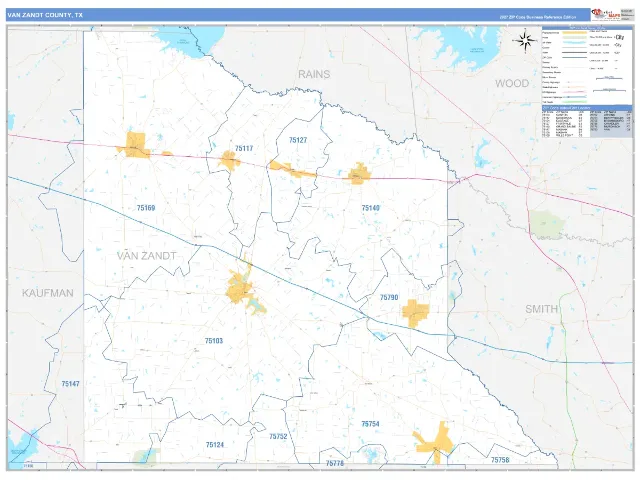The width and height of the screenshot is (640, 480).
Task: Click the yellow legend swatch at the top
Action: click(574, 32)
